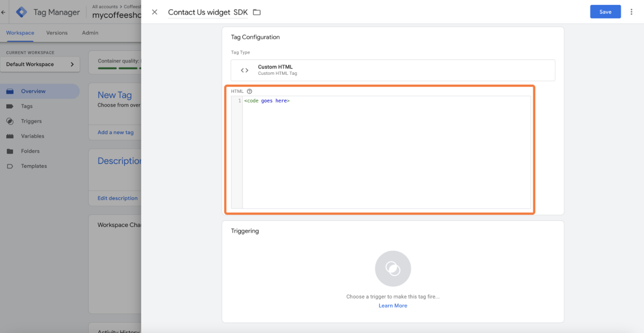This screenshot has width=644, height=333.
Task: Click the folder icon next to tag name
Action: tap(257, 12)
